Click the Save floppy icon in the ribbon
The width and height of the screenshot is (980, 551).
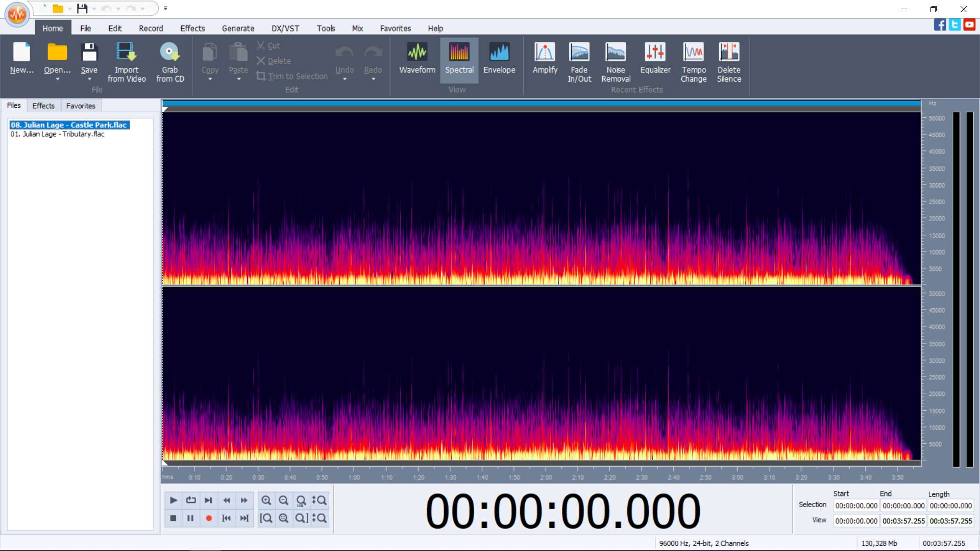89,52
